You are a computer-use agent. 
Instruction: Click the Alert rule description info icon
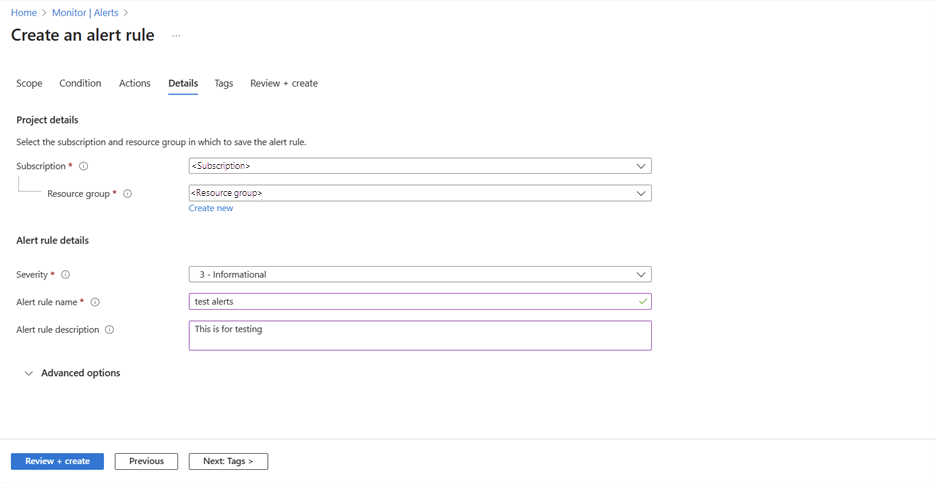click(110, 330)
